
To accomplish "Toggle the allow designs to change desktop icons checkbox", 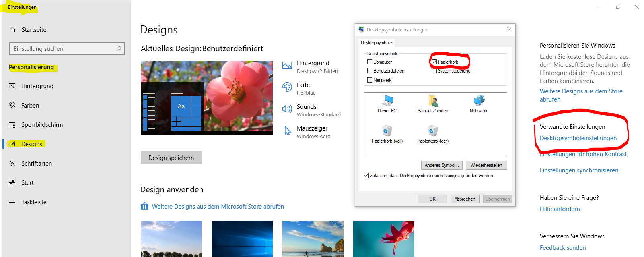I will pos(366,176).
